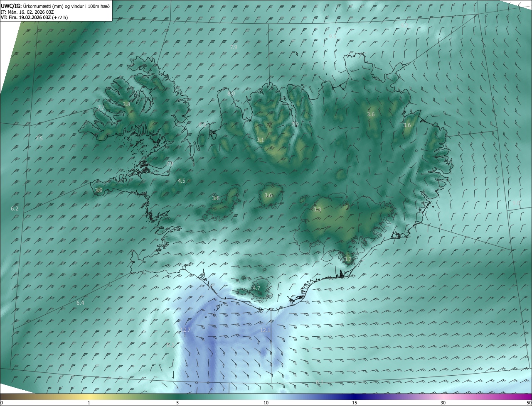Click the 3.3 value on Vatnajökull
The image size is (532, 406).
(317, 209)
